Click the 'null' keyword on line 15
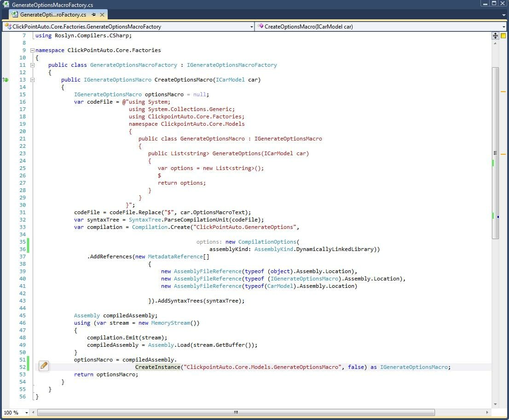The image size is (509, 420). [200, 94]
